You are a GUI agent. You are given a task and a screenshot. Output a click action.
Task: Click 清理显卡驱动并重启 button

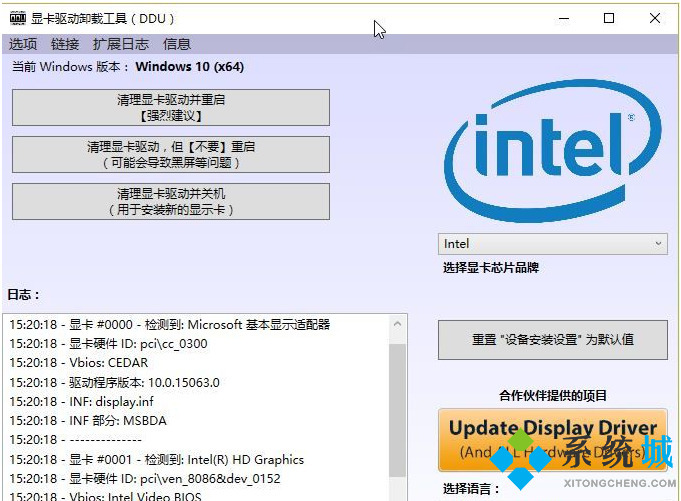click(171, 108)
